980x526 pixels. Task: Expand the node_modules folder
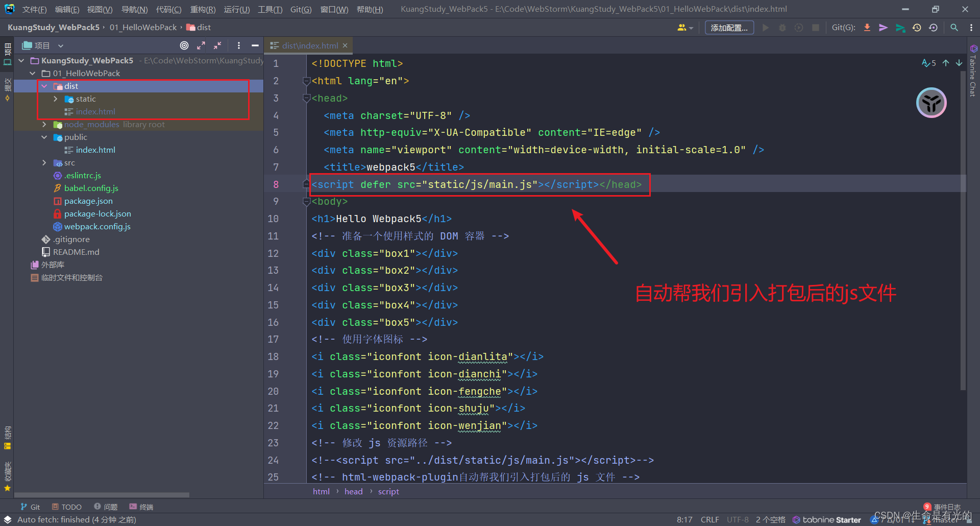click(x=44, y=124)
